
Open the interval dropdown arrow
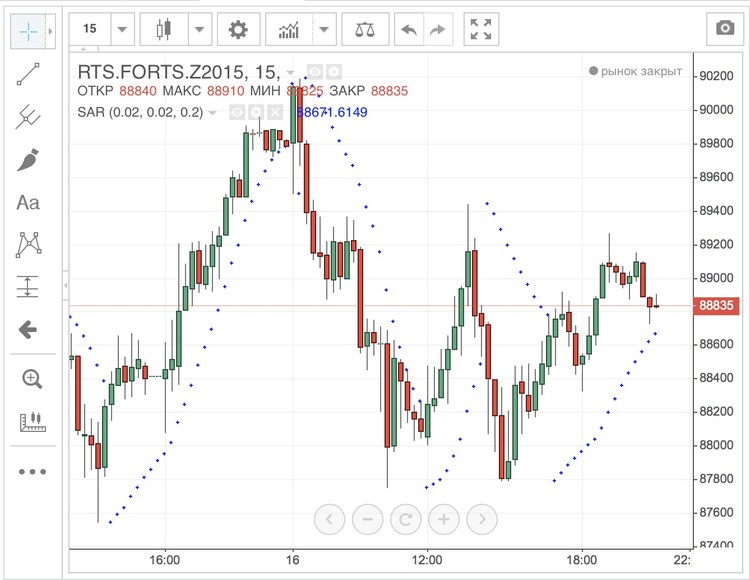122,29
